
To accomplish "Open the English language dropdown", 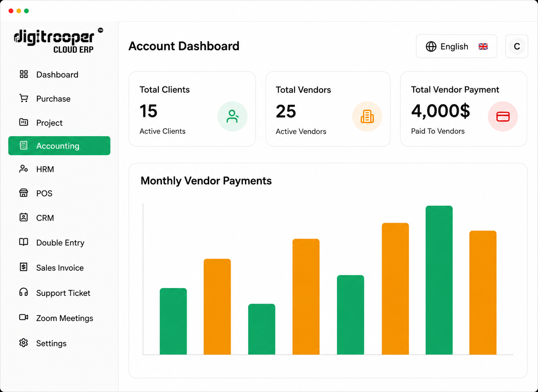I will tap(456, 46).
